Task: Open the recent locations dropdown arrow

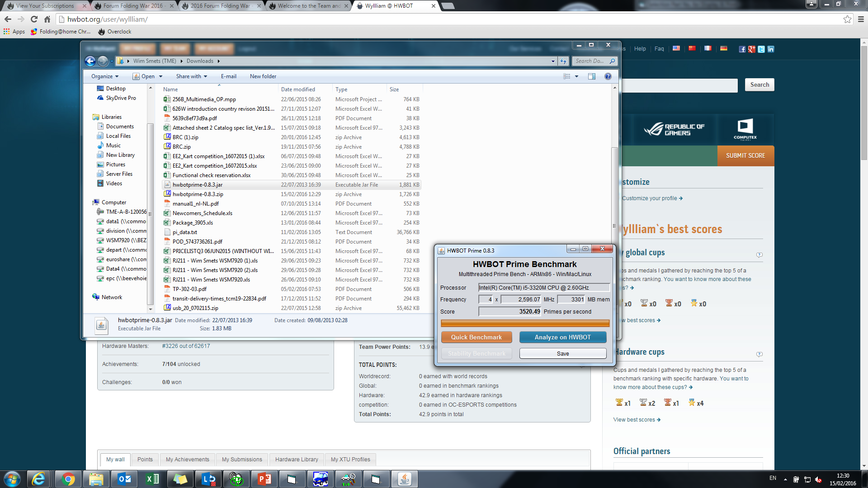Action: (112, 61)
